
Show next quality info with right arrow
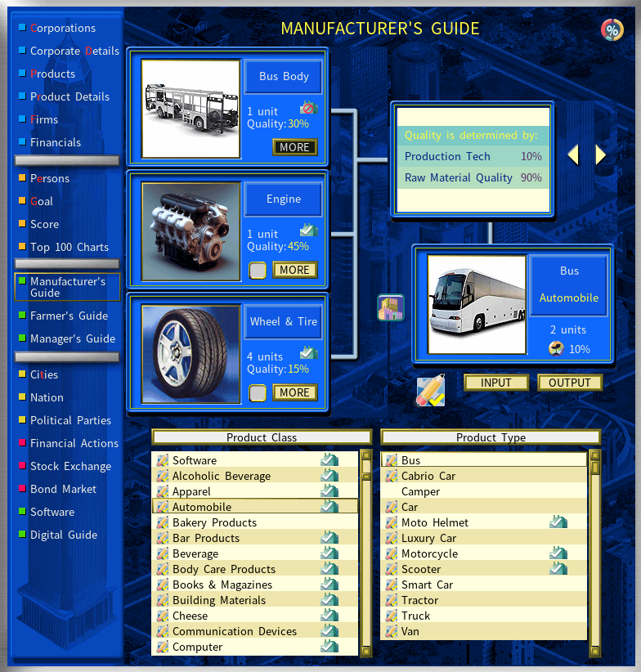tap(600, 155)
